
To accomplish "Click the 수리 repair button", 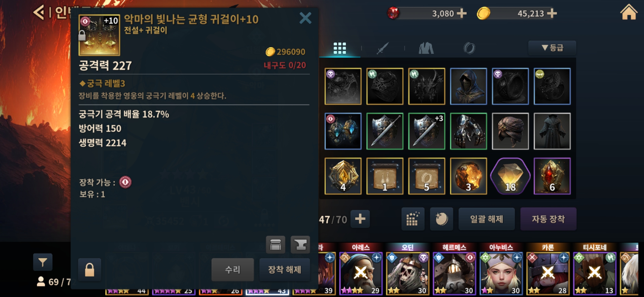I will click(x=233, y=269).
